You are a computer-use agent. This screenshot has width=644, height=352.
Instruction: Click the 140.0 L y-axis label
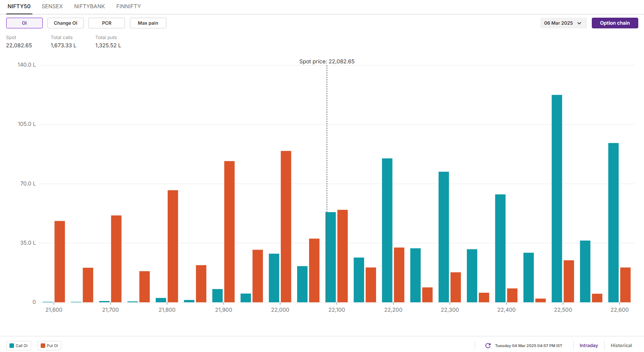[27, 65]
